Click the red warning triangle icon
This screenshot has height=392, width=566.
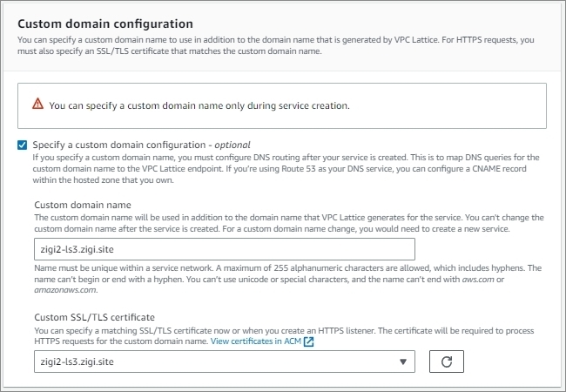tap(38, 104)
